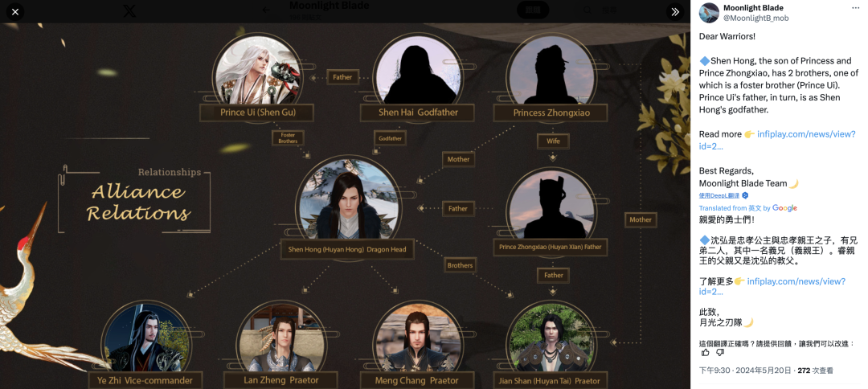Click the 'Meng Chang Praetor' label
The image size is (868, 389).
(417, 380)
